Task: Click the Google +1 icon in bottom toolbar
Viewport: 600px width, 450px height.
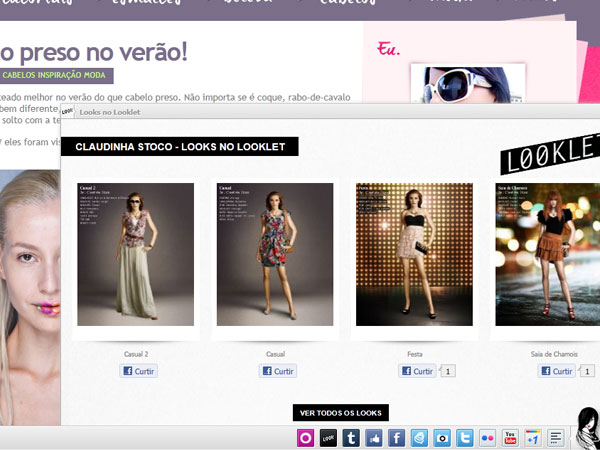Action: click(x=533, y=438)
